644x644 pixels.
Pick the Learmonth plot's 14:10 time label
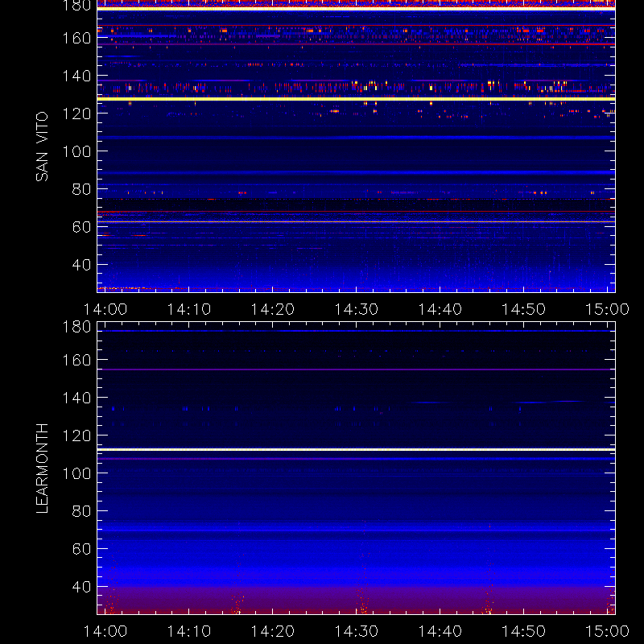[189, 631]
